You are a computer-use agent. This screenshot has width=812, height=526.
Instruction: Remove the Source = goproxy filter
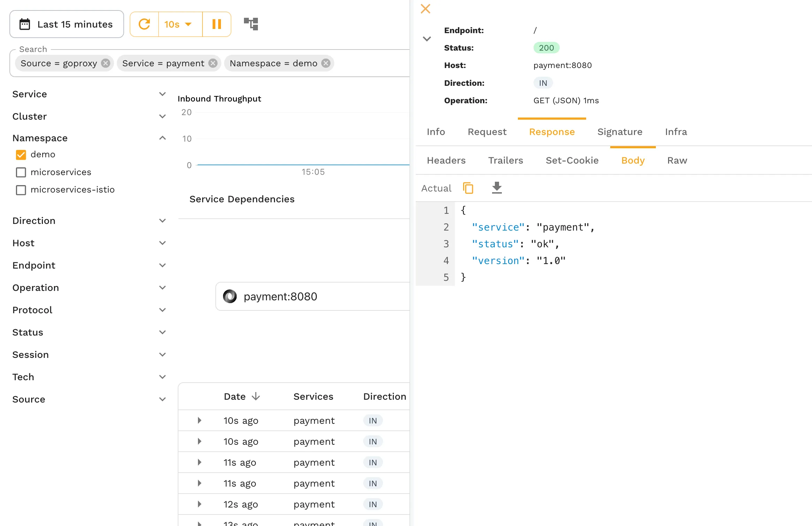coord(105,63)
